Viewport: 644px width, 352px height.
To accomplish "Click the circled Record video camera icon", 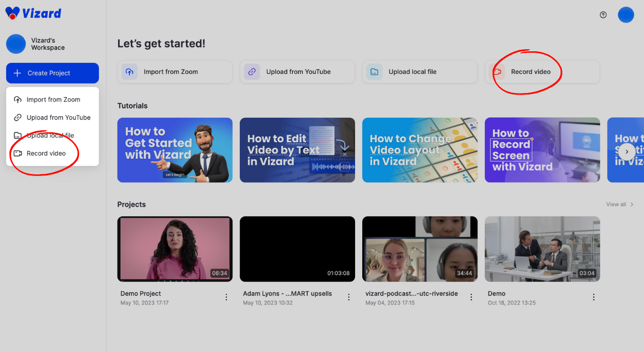I will pyautogui.click(x=497, y=72).
